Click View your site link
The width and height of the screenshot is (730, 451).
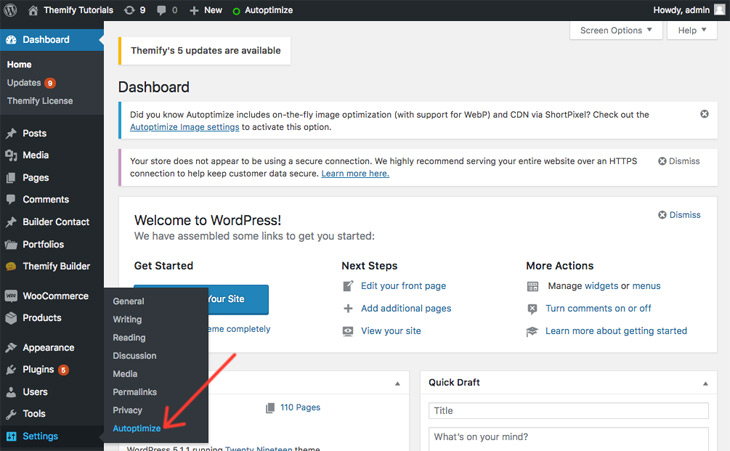click(391, 331)
